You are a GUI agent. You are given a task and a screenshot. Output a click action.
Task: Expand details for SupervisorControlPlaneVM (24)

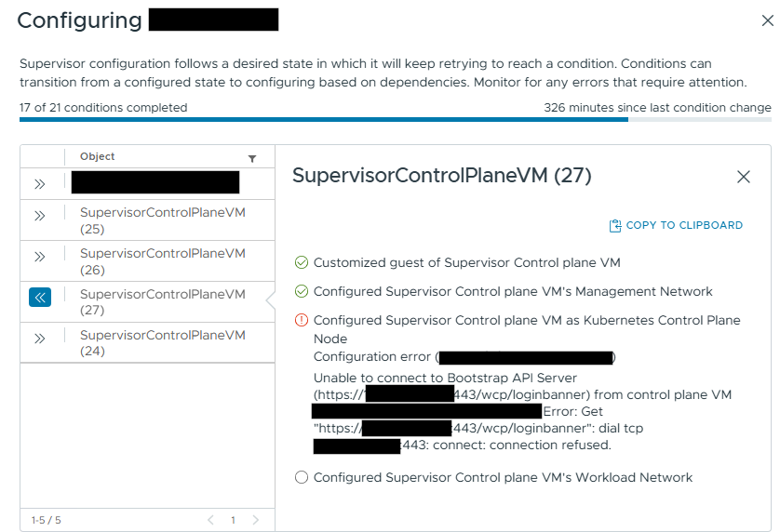(x=40, y=339)
